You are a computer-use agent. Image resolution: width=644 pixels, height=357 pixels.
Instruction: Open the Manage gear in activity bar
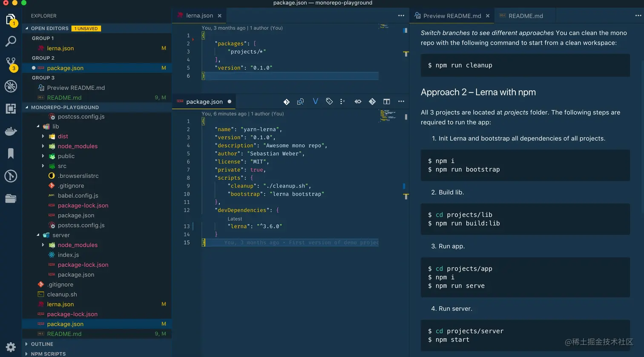coord(11,347)
